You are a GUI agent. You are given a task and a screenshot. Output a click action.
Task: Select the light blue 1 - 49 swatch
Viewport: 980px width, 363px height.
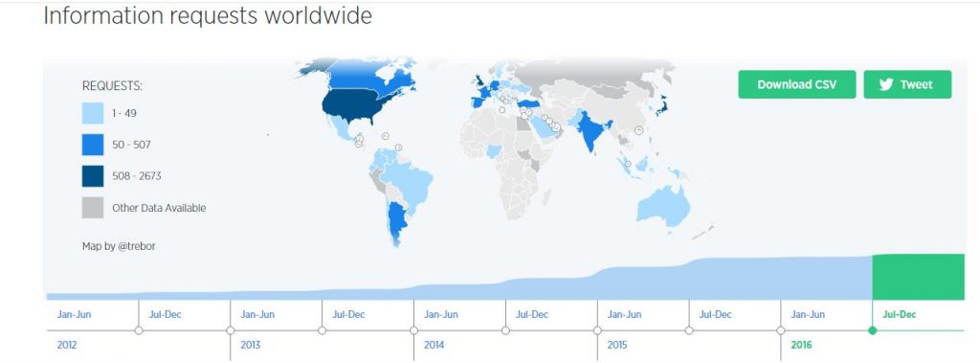(93, 113)
